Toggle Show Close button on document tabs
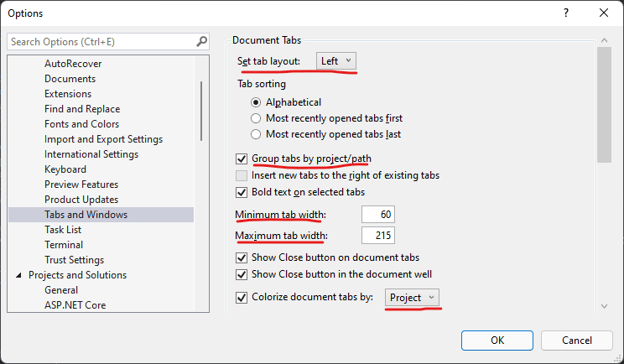Viewport: 624px width, 364px height. coord(242,257)
